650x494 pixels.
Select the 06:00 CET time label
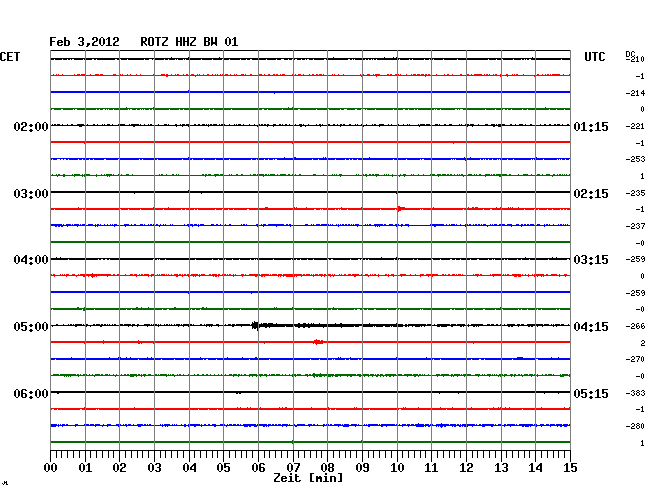pyautogui.click(x=31, y=393)
